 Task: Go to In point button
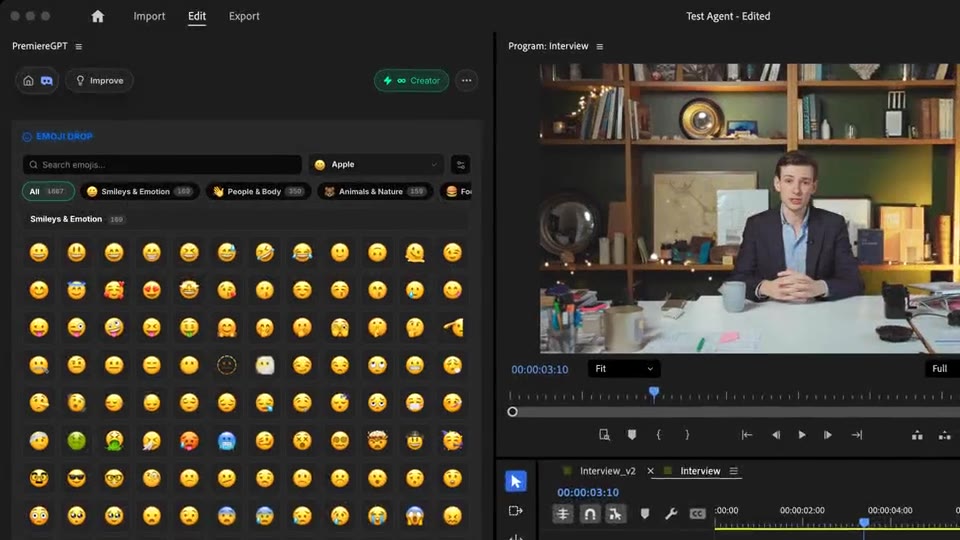(746, 435)
